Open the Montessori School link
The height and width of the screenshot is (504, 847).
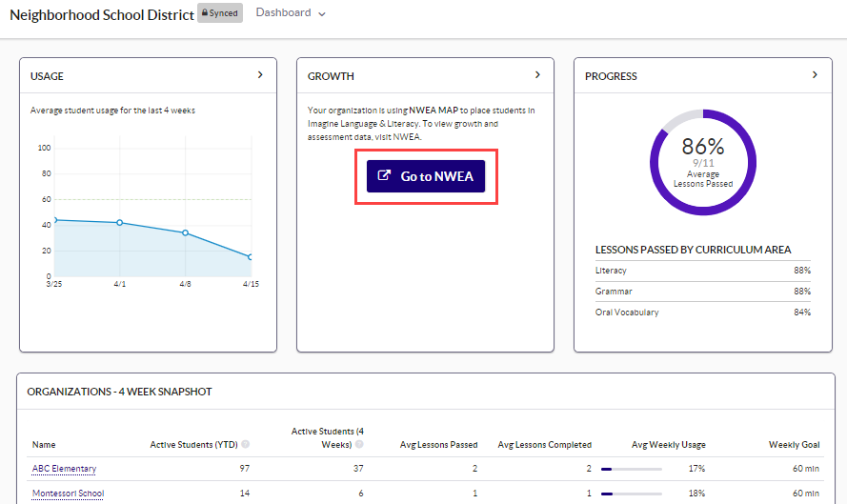coord(68,494)
